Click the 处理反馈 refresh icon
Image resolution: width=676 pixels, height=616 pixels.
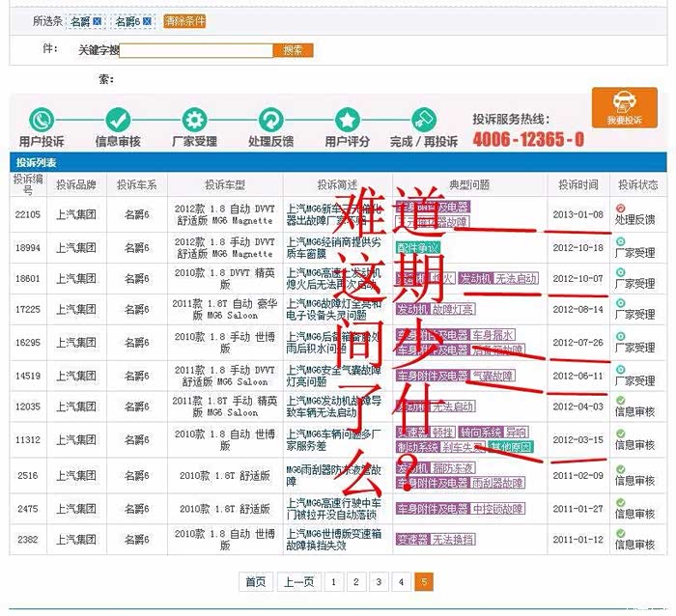(x=270, y=120)
